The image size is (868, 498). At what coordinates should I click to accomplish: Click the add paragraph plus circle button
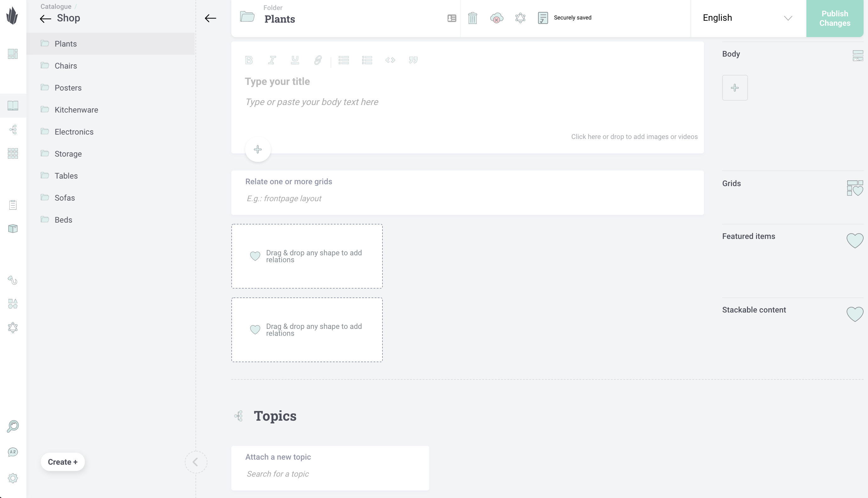pos(258,149)
